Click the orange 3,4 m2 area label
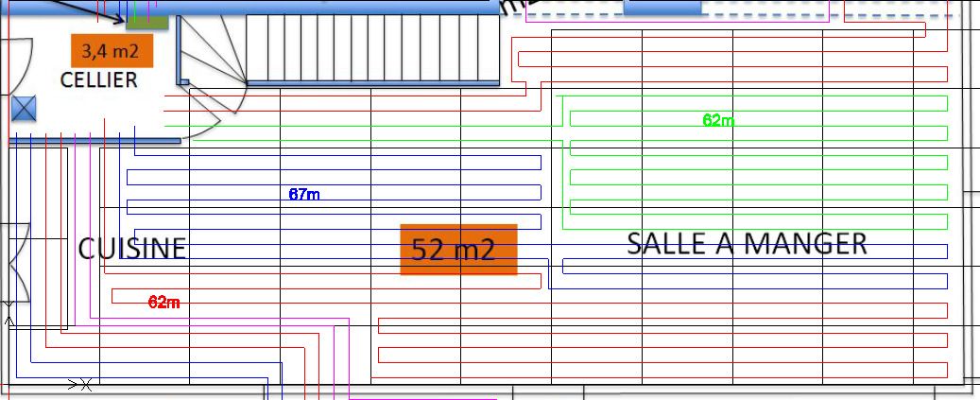Image resolution: width=980 pixels, height=400 pixels. pyautogui.click(x=112, y=51)
